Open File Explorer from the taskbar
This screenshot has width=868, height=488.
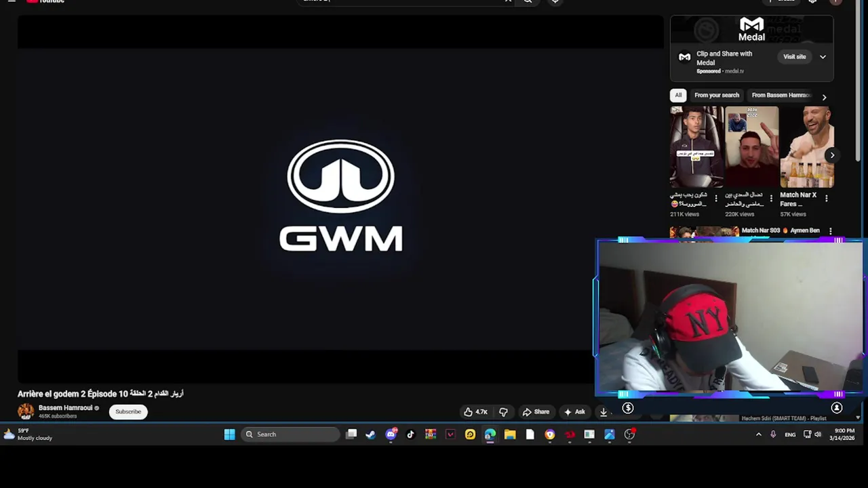(x=510, y=434)
